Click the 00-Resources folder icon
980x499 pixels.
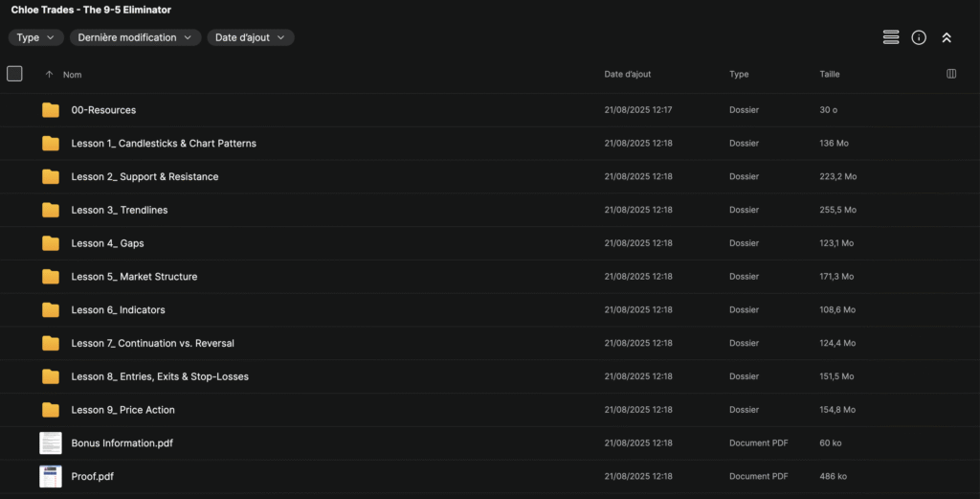[x=51, y=110]
